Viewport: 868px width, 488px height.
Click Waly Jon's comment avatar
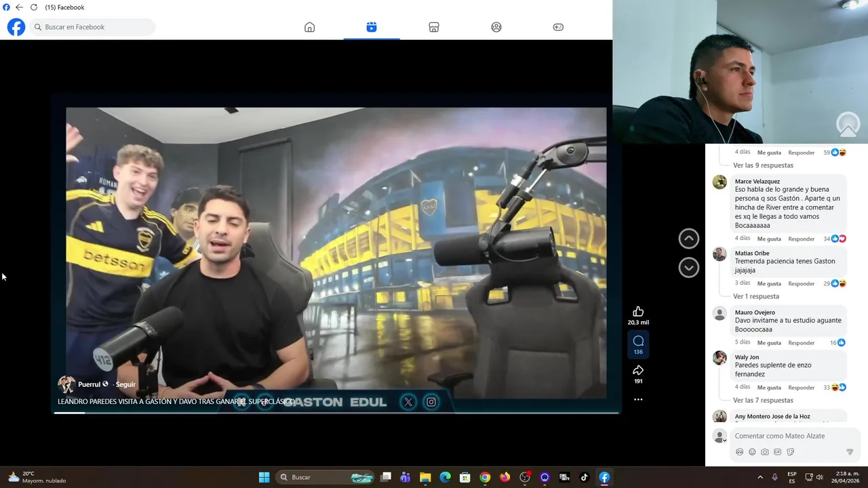tap(720, 358)
